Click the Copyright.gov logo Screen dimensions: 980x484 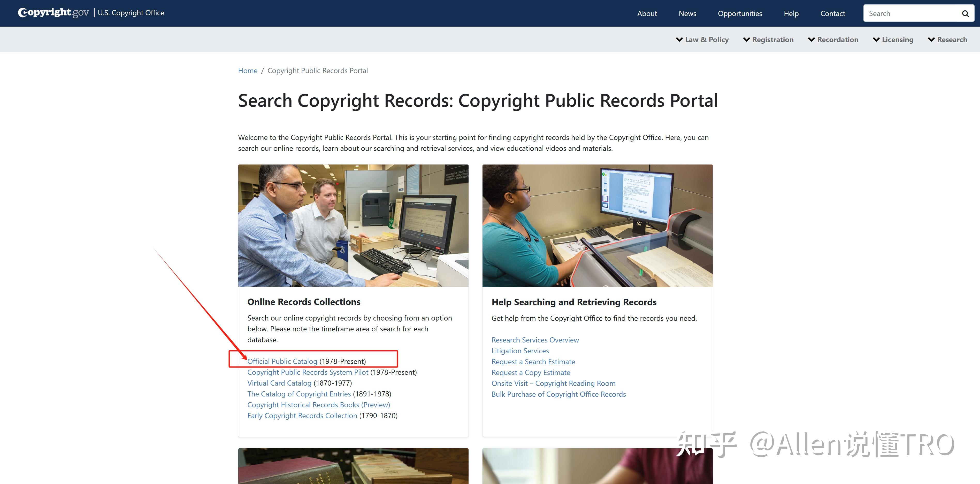click(53, 13)
